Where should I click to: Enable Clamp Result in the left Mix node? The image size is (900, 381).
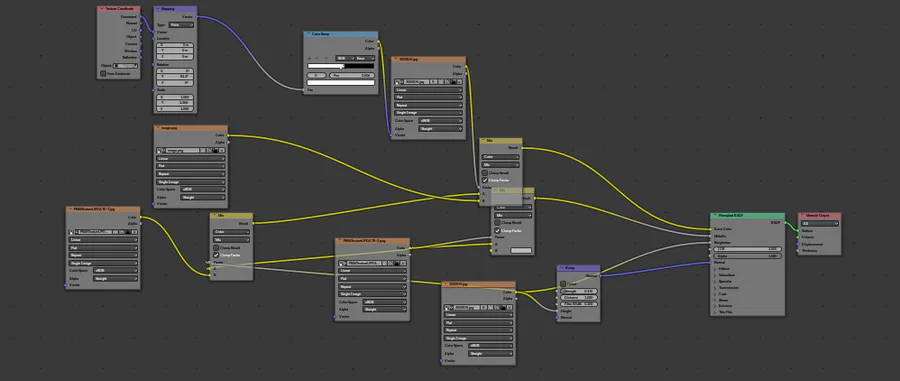tap(216, 247)
